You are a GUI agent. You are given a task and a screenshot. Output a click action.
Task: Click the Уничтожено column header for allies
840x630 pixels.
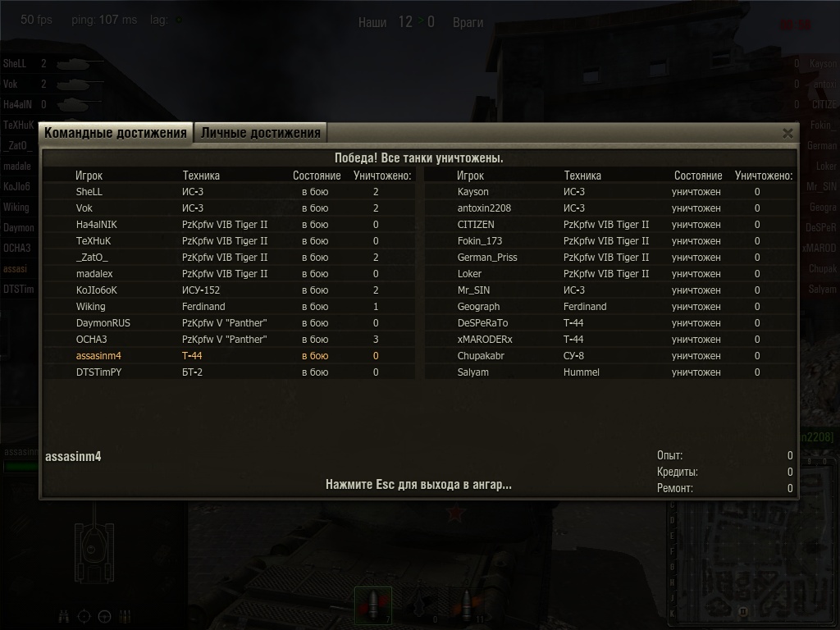[x=382, y=176]
